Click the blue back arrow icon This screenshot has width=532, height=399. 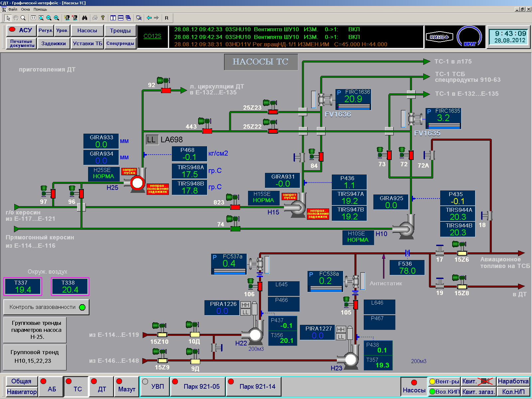click(x=149, y=18)
